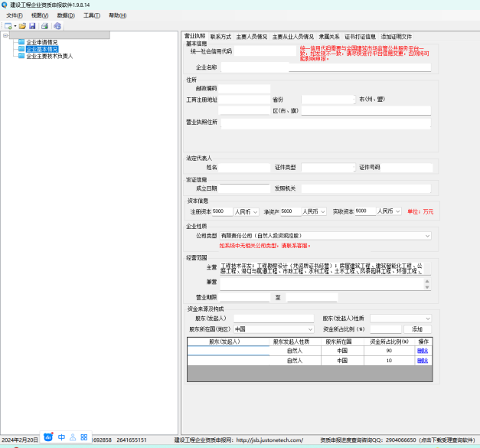Delete the shareholder row with 90 percent

point(423,350)
